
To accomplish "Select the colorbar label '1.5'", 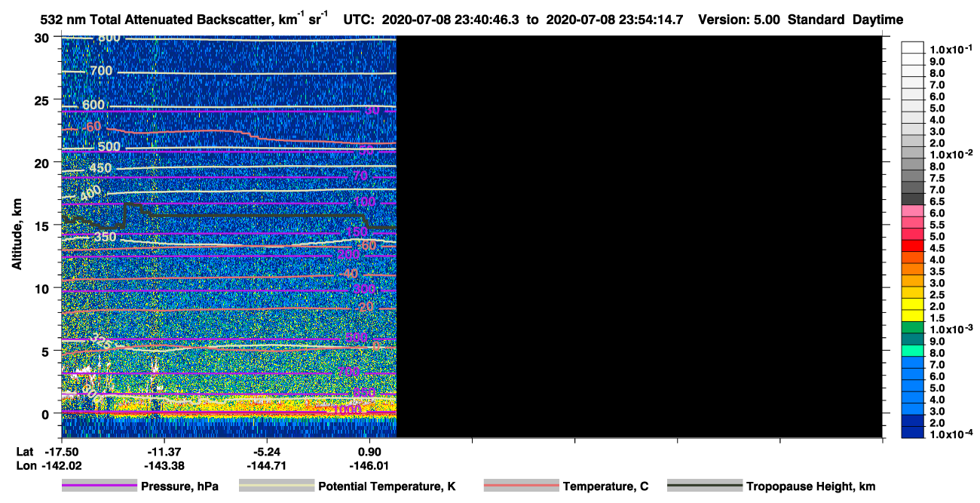I will (937, 317).
